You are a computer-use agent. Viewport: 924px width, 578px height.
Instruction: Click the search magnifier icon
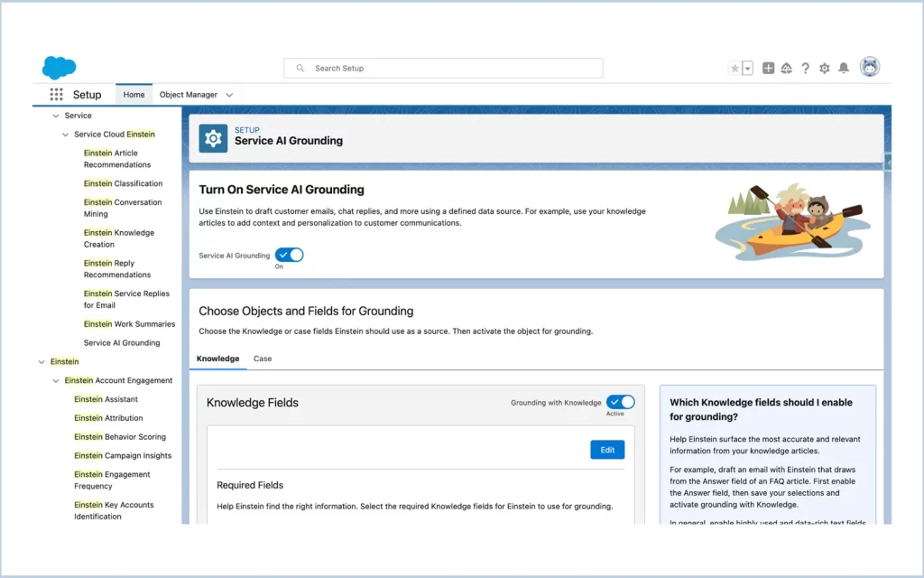(300, 69)
